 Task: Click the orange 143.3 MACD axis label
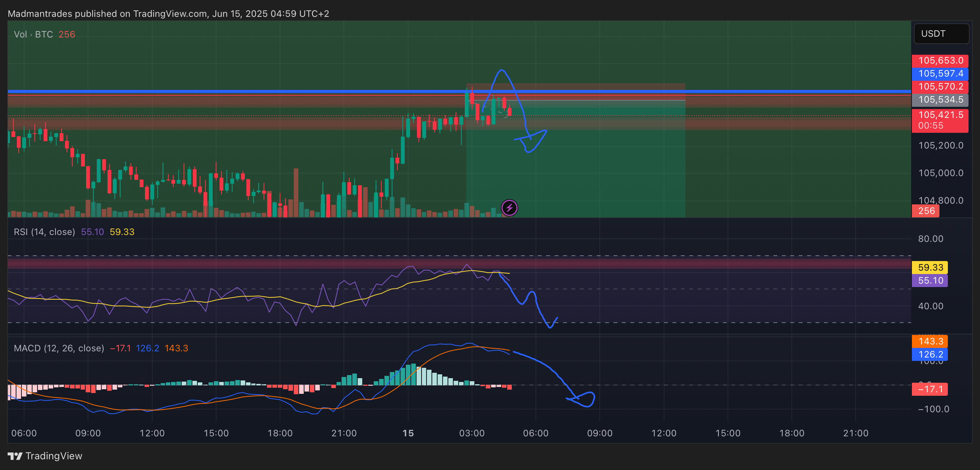tap(930, 341)
